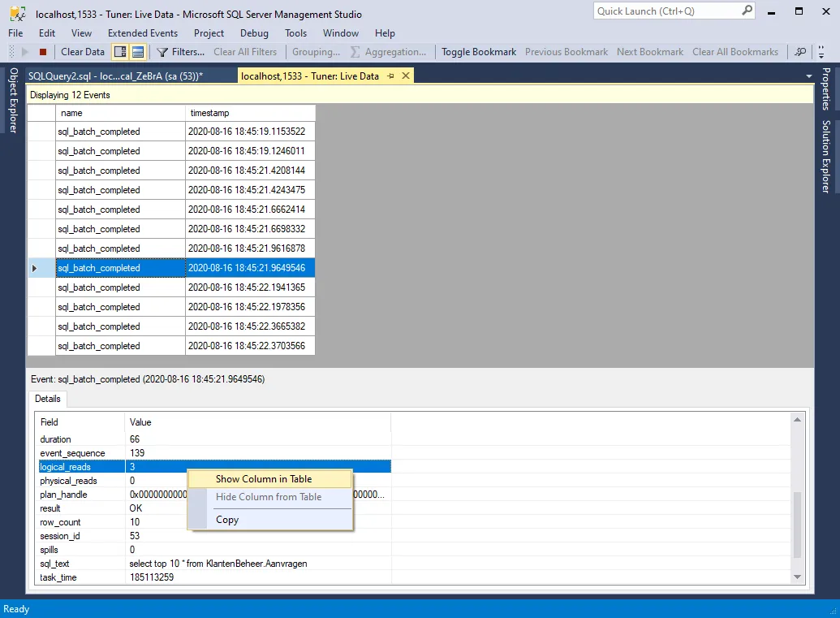840x618 pixels.
Task: Click the Quick Launch search icon
Action: (747, 11)
